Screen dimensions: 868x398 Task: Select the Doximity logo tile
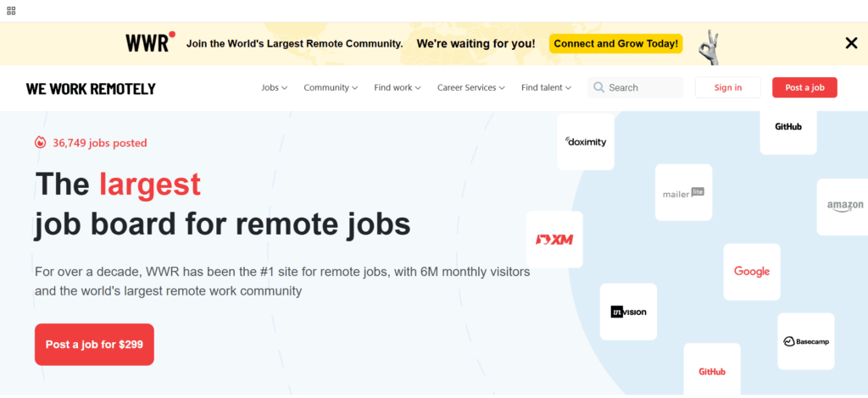pos(586,142)
